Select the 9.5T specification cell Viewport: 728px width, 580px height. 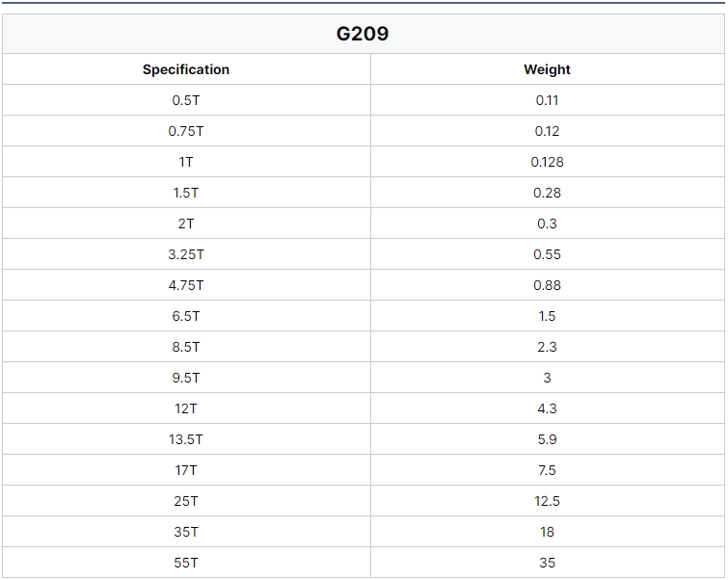coord(186,378)
